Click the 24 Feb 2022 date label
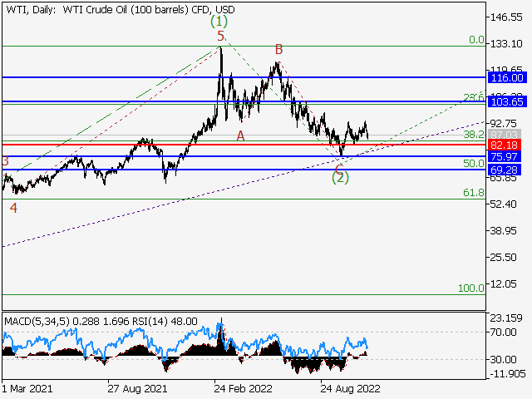 pyautogui.click(x=243, y=388)
